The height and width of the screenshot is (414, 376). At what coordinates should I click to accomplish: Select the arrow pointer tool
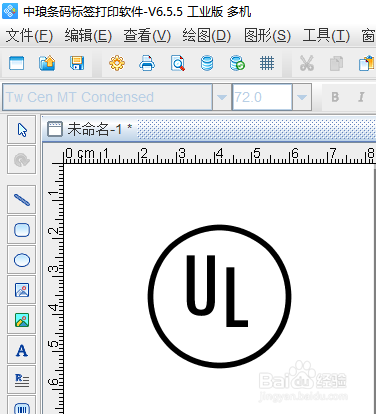[22, 130]
